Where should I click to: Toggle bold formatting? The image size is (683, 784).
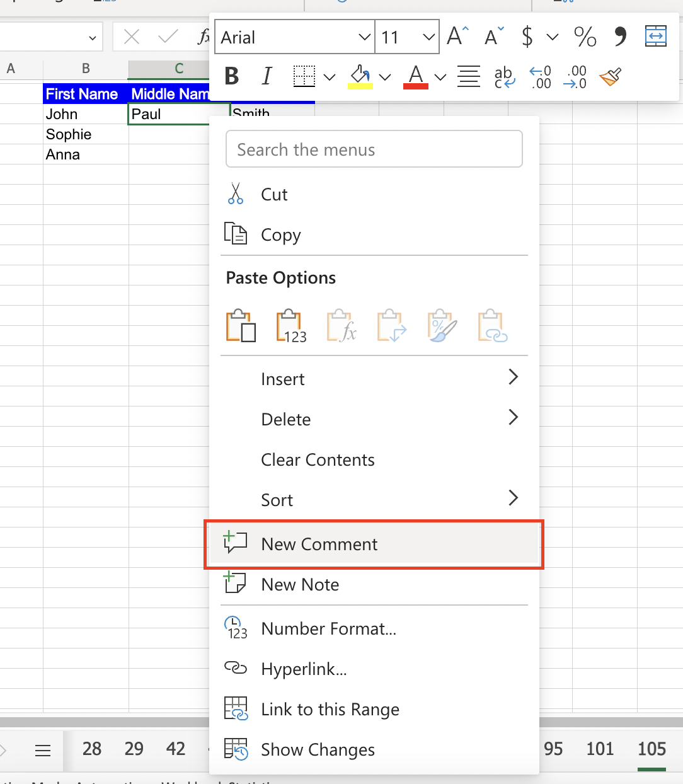click(x=231, y=76)
